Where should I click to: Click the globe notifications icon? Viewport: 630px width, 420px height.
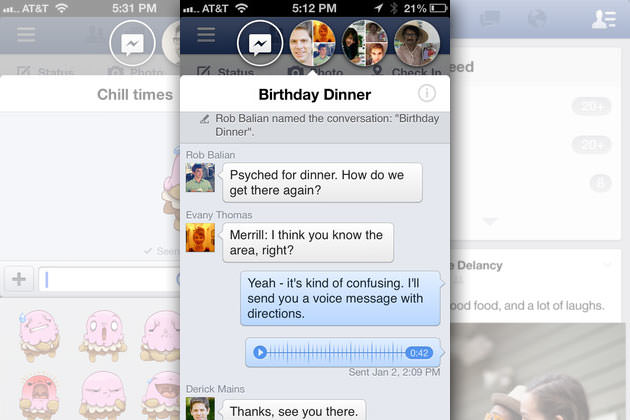pos(537,19)
